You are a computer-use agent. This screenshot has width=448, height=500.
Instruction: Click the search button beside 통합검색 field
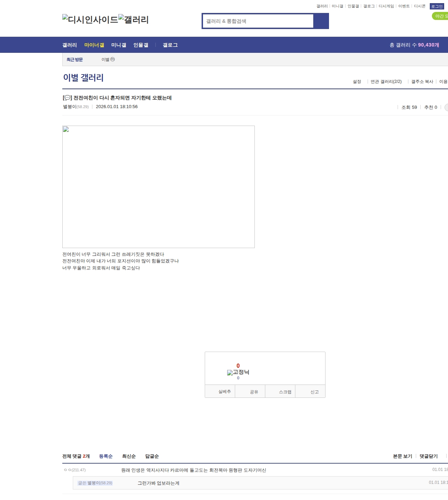(x=321, y=21)
